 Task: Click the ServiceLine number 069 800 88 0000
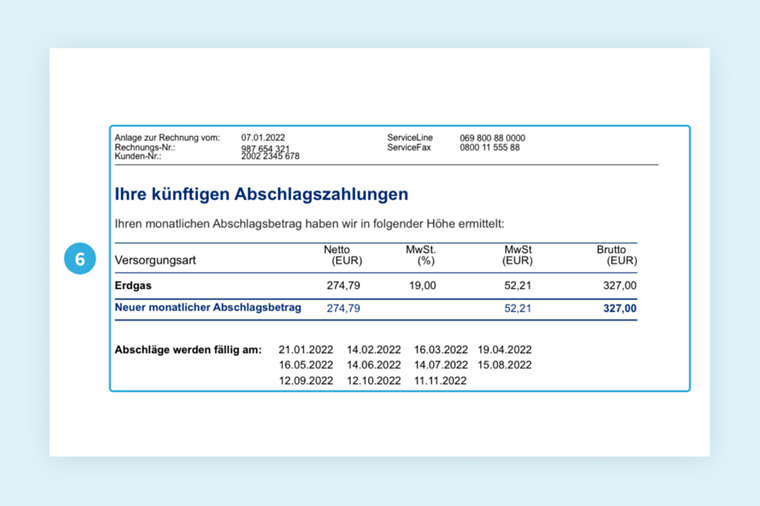pyautogui.click(x=492, y=138)
